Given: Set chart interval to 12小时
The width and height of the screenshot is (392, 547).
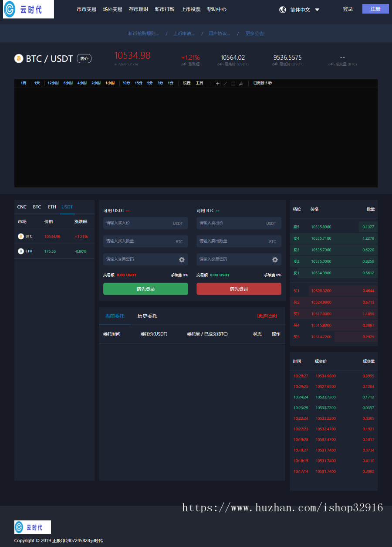Looking at the screenshot, I should tap(53, 83).
